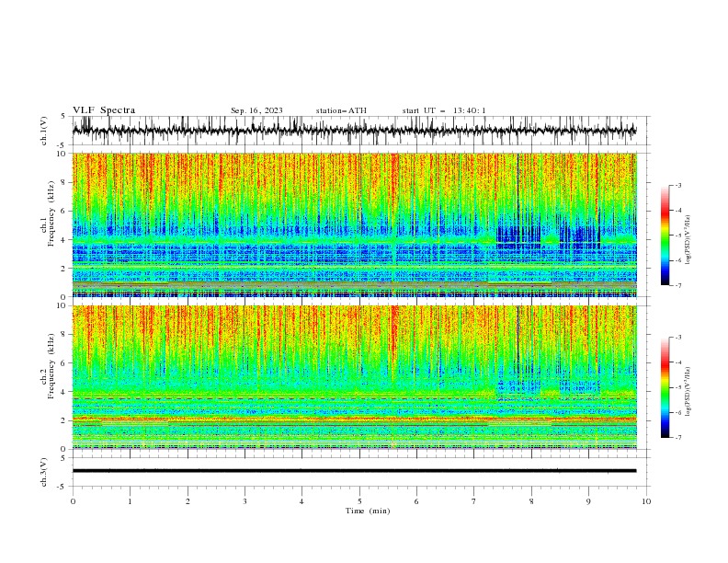Click the "-5" tick on the ch.1(V) axis
728x563 pixels.
(x=63, y=145)
